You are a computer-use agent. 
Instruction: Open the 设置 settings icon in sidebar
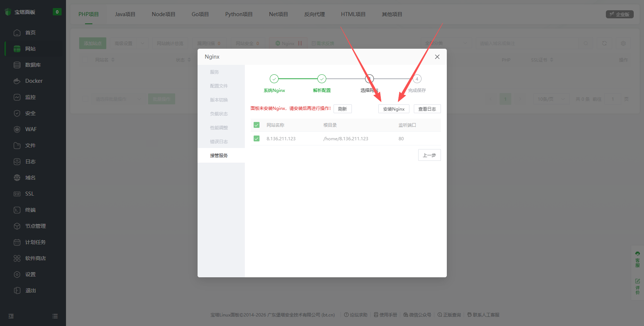[17, 274]
